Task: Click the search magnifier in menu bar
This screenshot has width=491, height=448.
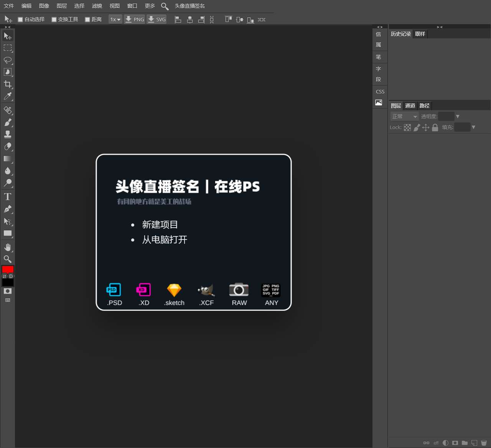Action: click(165, 6)
